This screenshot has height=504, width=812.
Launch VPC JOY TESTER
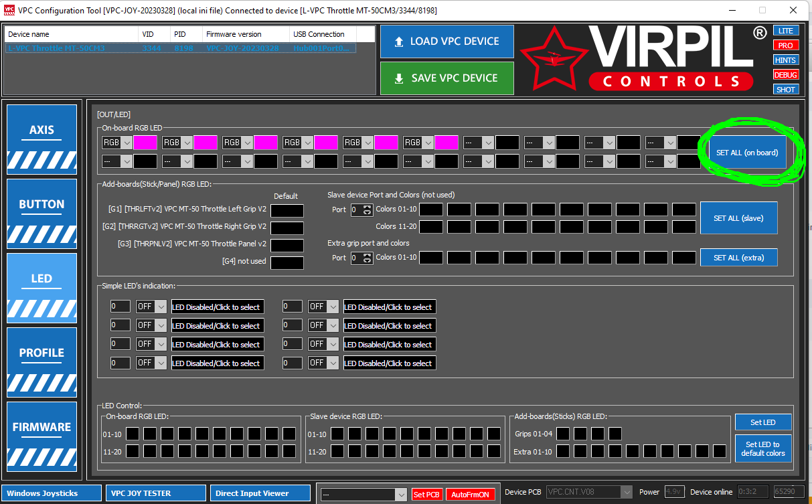tap(156, 493)
